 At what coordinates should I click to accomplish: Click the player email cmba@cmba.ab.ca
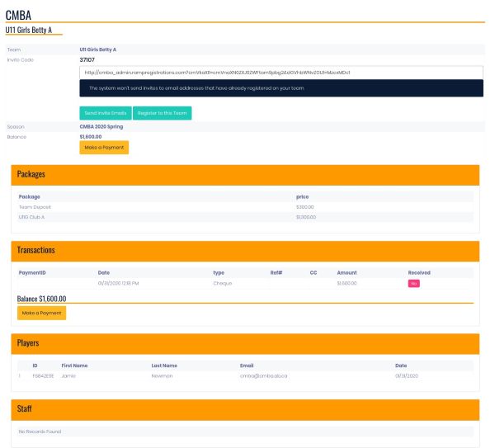point(264,376)
